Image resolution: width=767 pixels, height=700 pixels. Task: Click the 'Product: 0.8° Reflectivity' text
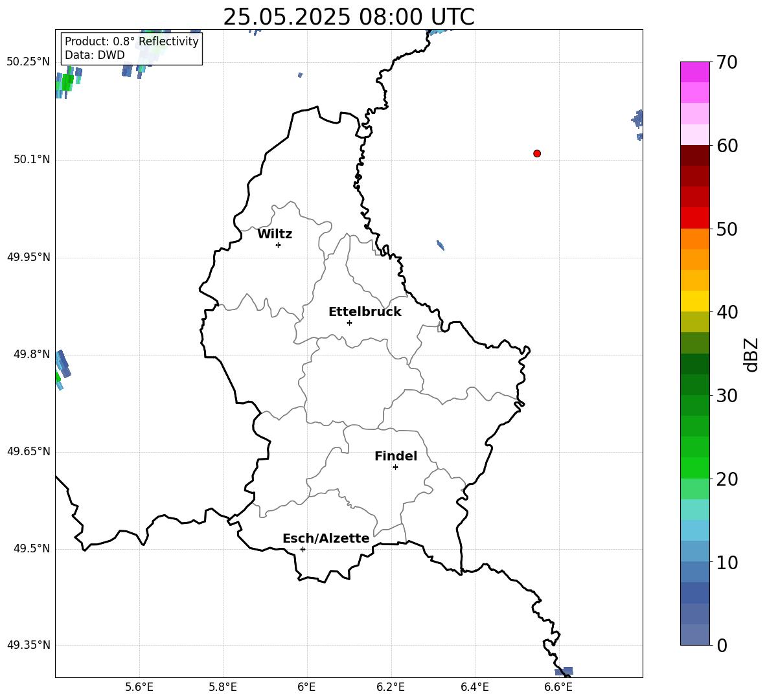[132, 41]
